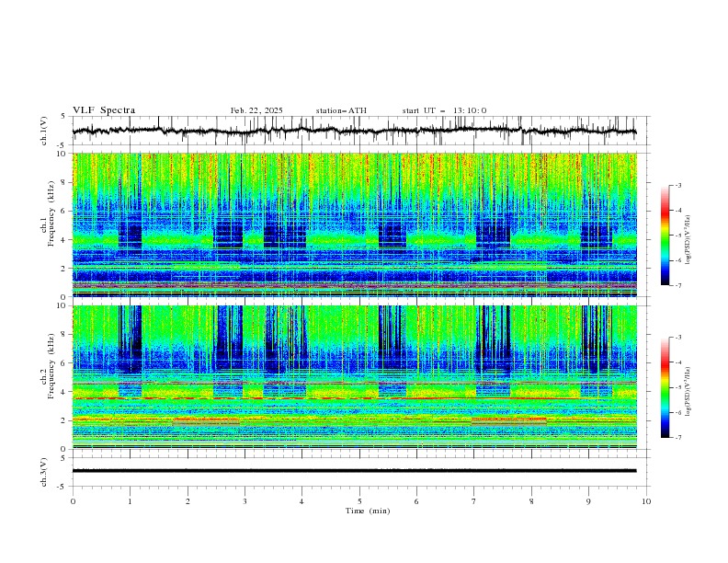Click the time axis tick label '1'
The image size is (728, 563).
130,501
